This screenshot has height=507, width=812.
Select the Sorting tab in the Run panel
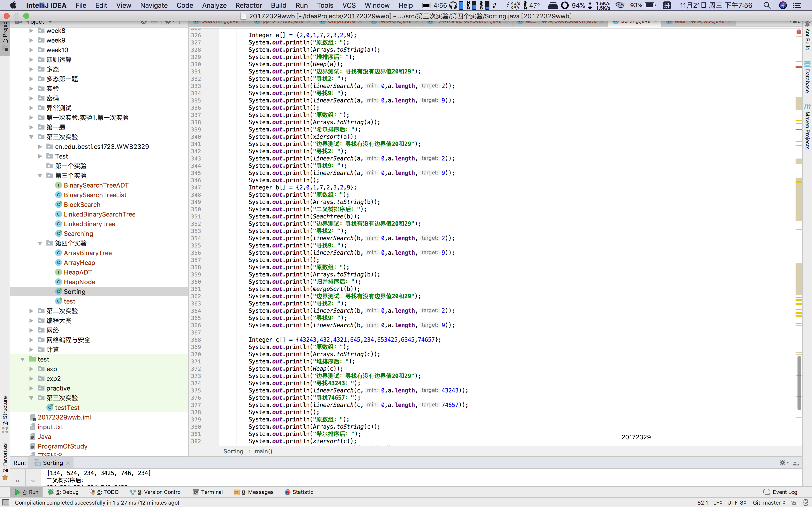53,463
